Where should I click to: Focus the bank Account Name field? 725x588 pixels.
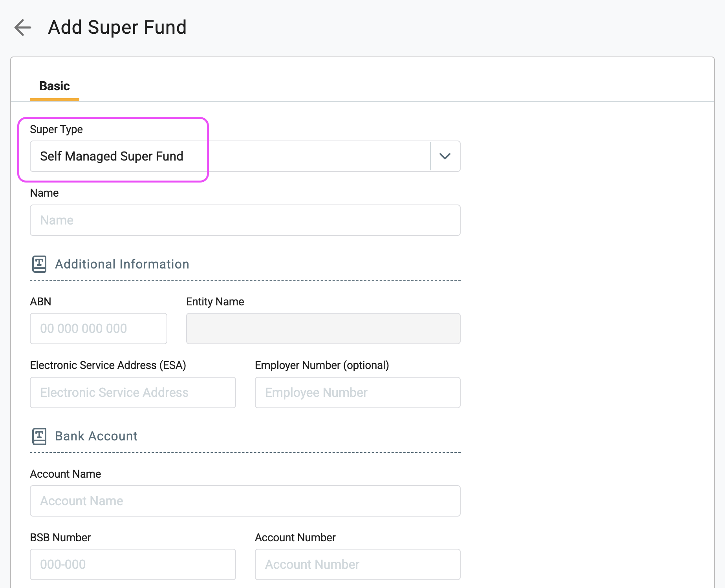245,501
